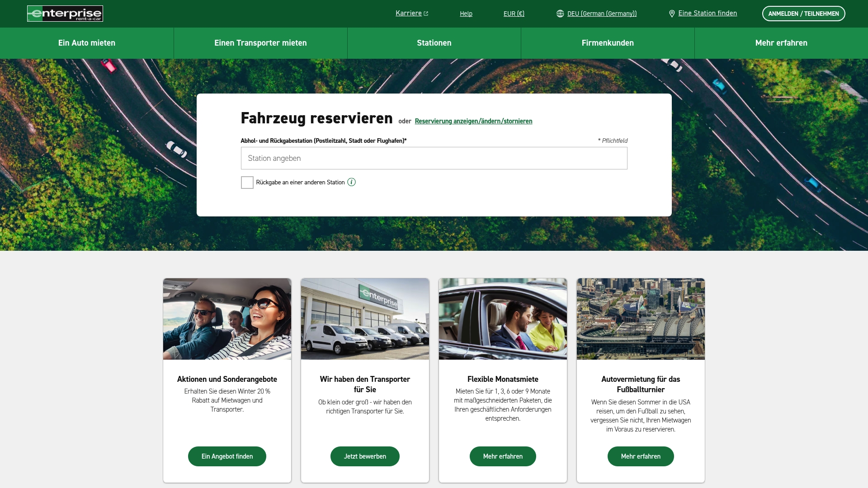Open the EUR (€) currency selector
The height and width of the screenshot is (488, 868).
514,13
